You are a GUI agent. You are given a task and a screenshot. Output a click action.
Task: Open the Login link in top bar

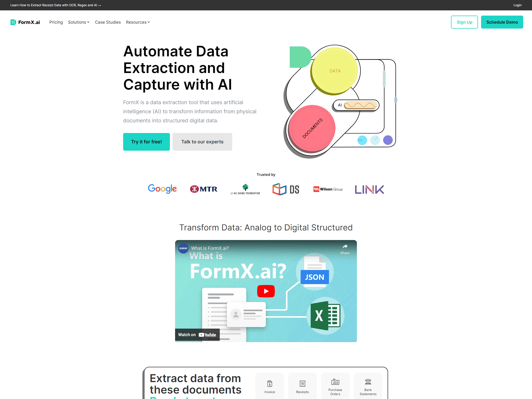(x=517, y=5)
